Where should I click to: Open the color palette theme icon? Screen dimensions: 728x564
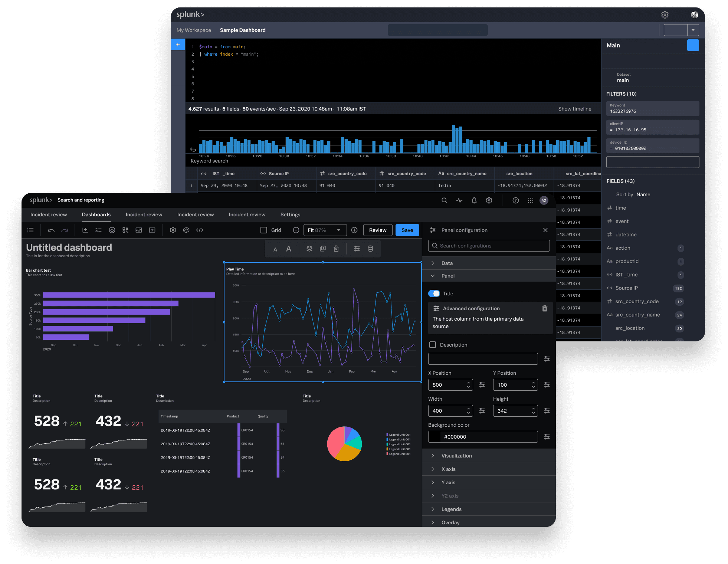tap(186, 230)
